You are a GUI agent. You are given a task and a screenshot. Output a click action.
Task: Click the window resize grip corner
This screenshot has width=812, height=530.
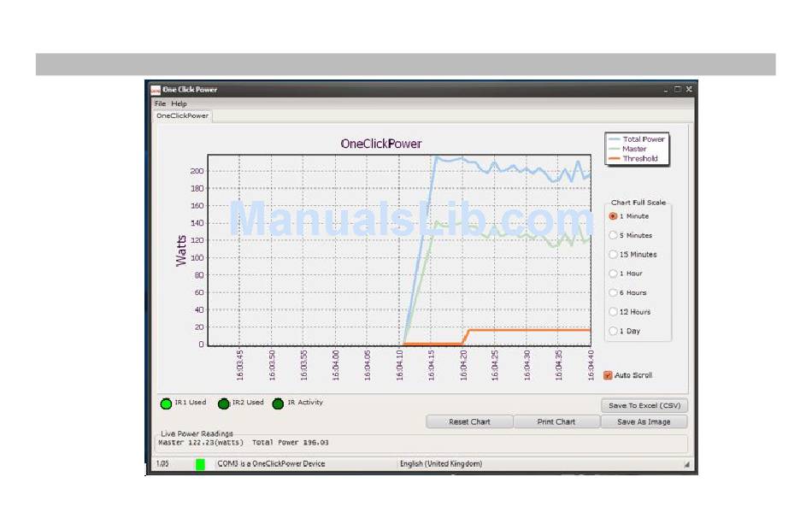pos(685,465)
